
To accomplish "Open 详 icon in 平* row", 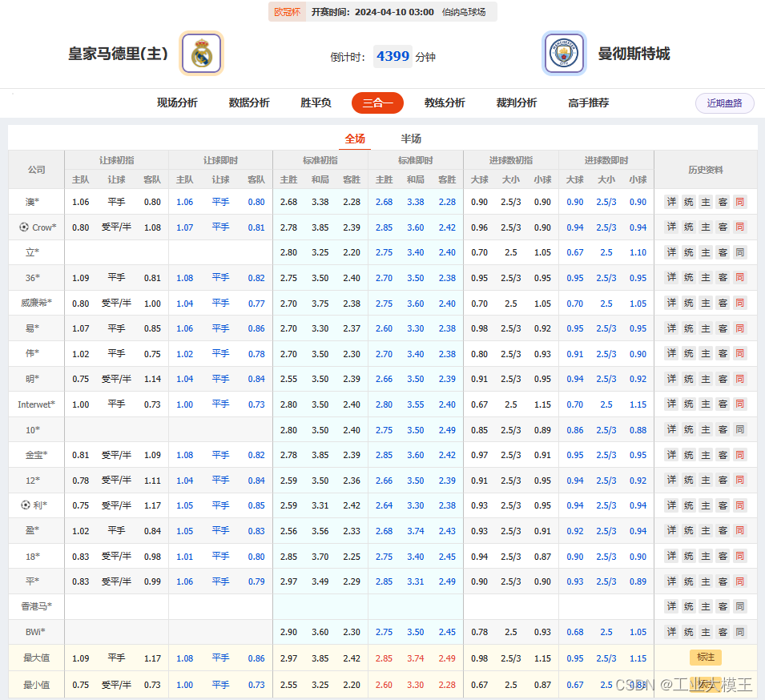I will click(x=672, y=581).
